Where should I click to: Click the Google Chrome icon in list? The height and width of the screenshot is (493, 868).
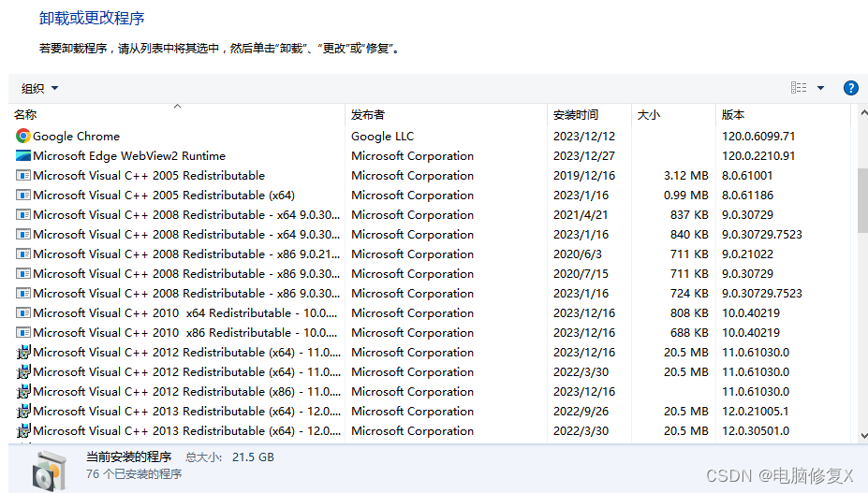23,137
